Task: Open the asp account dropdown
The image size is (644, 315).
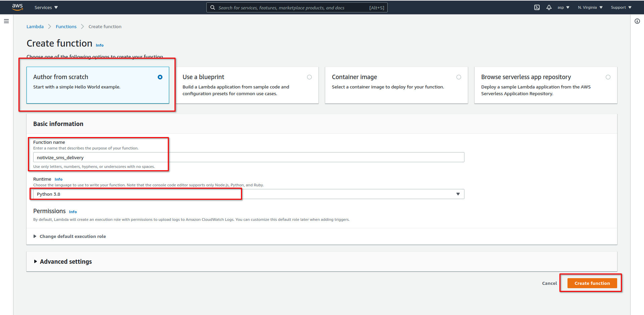Action: click(563, 7)
